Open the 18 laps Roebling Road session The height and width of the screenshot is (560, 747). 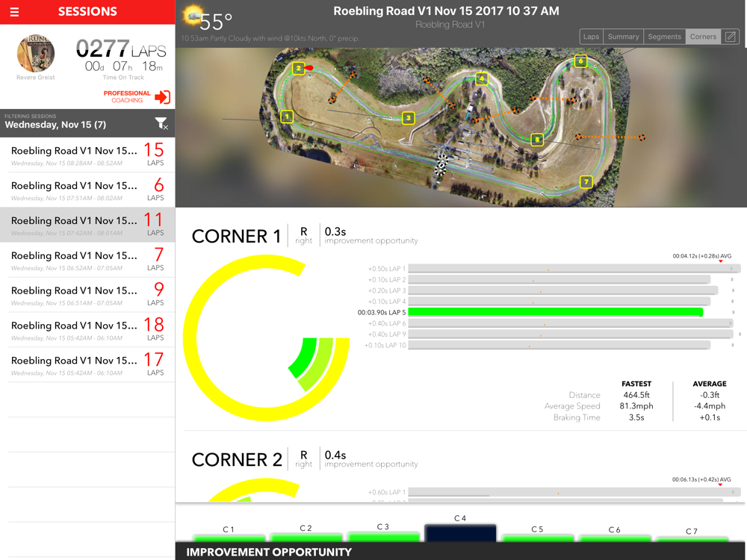coord(87,330)
